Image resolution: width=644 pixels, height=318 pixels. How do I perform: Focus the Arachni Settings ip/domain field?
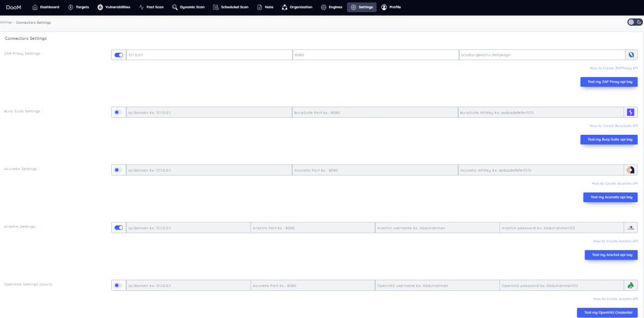pos(188,227)
